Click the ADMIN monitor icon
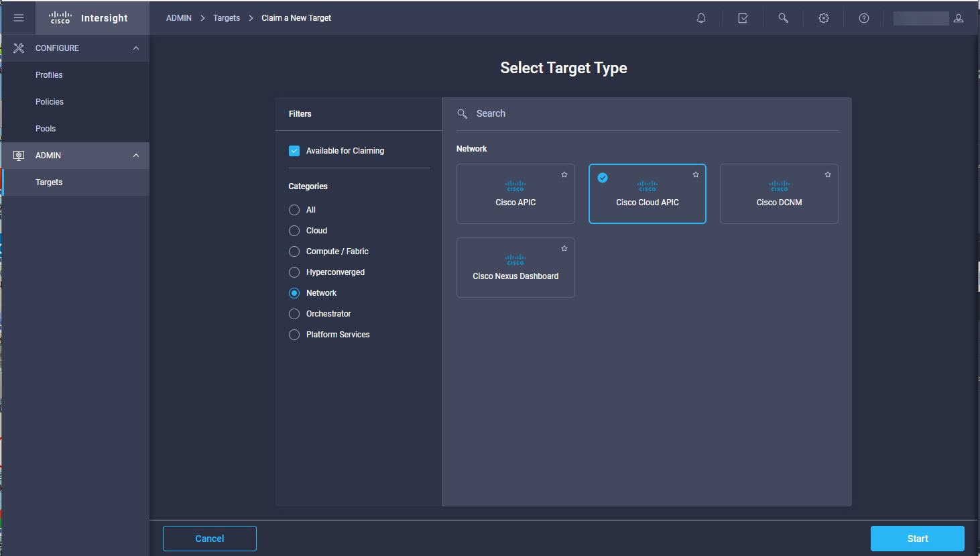The width and height of the screenshot is (980, 556). click(19, 156)
